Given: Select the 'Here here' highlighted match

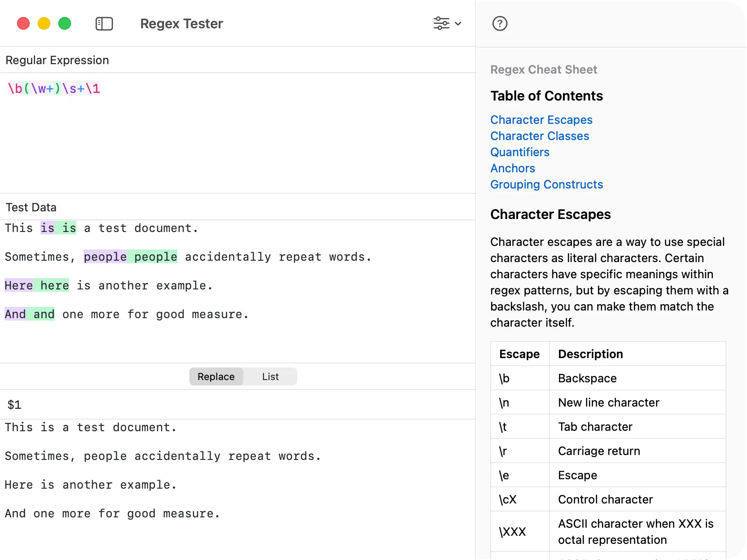Looking at the screenshot, I should 36,285.
